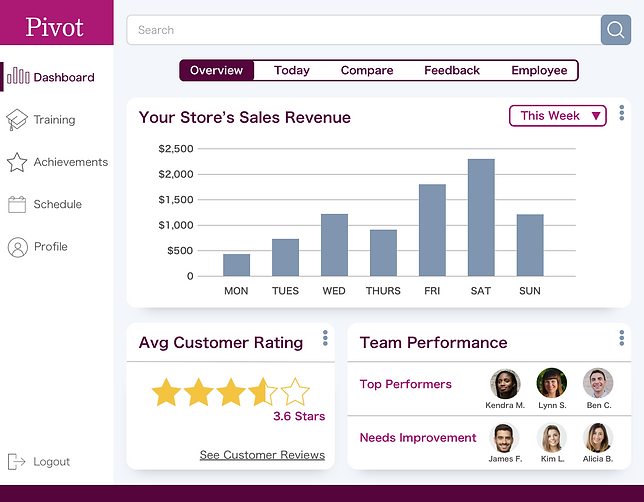Click the WED revenue bar
Screen dimensions: 644x502
click(334, 245)
